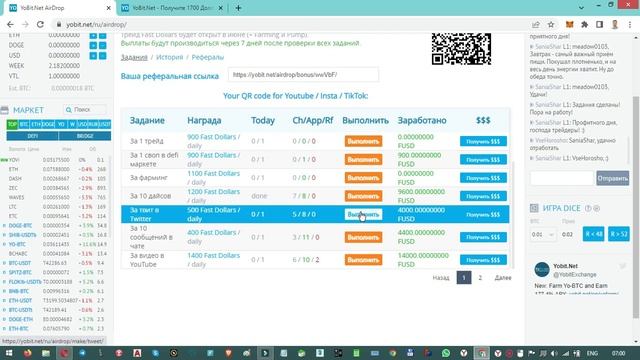Open the DOGE-BTC market pair

20,226
